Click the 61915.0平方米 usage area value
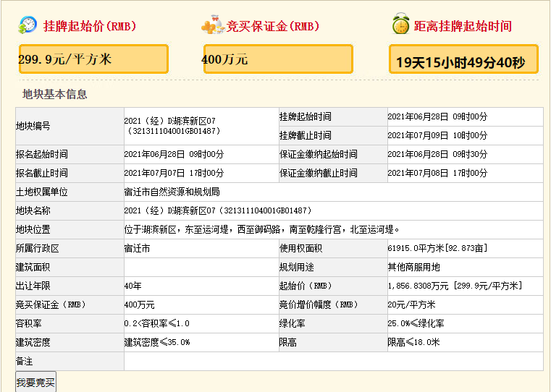 point(437,248)
